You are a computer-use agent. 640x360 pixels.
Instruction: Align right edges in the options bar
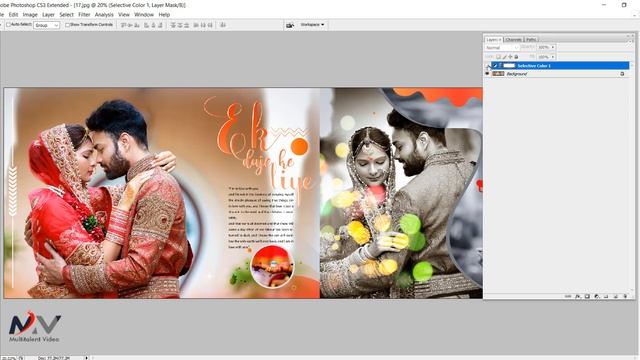coord(160,25)
